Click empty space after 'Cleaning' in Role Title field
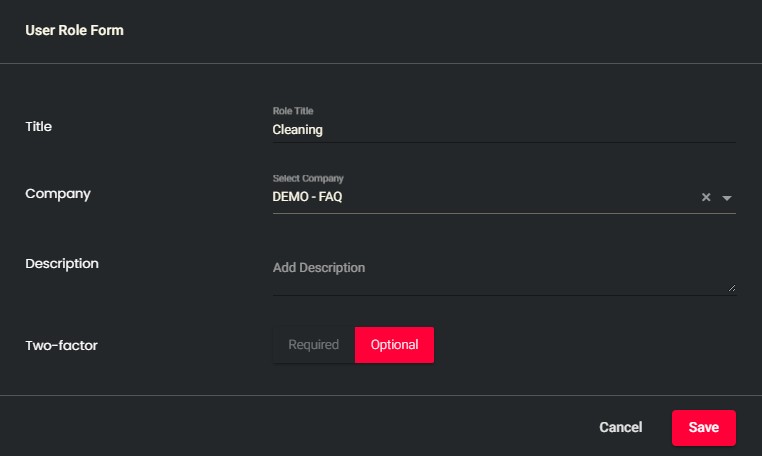This screenshot has width=762, height=456. pyautogui.click(x=520, y=129)
